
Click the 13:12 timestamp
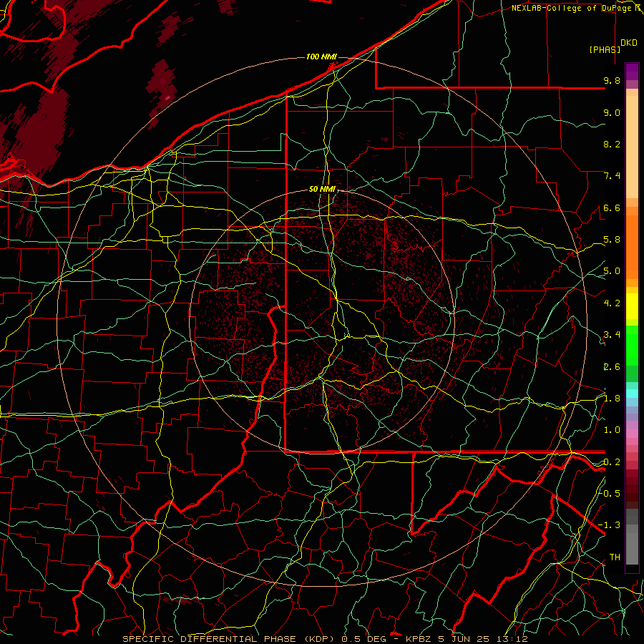point(512,639)
